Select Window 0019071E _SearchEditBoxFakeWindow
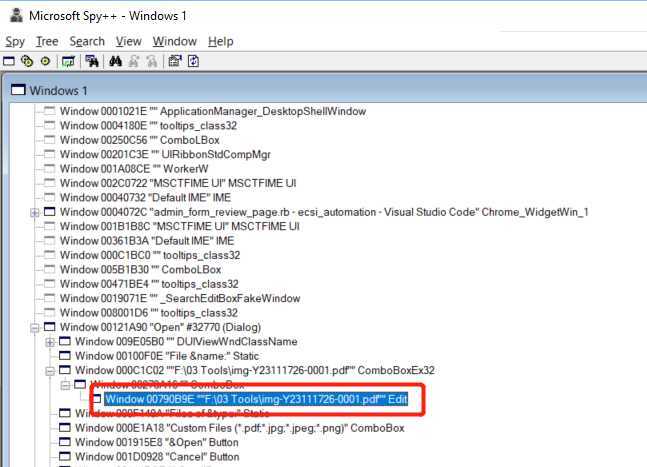Image resolution: width=647 pixels, height=467 pixels. tap(180, 299)
